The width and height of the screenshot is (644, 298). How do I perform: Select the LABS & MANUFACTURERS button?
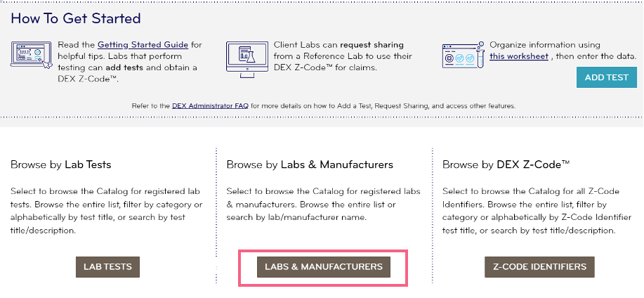tap(323, 267)
